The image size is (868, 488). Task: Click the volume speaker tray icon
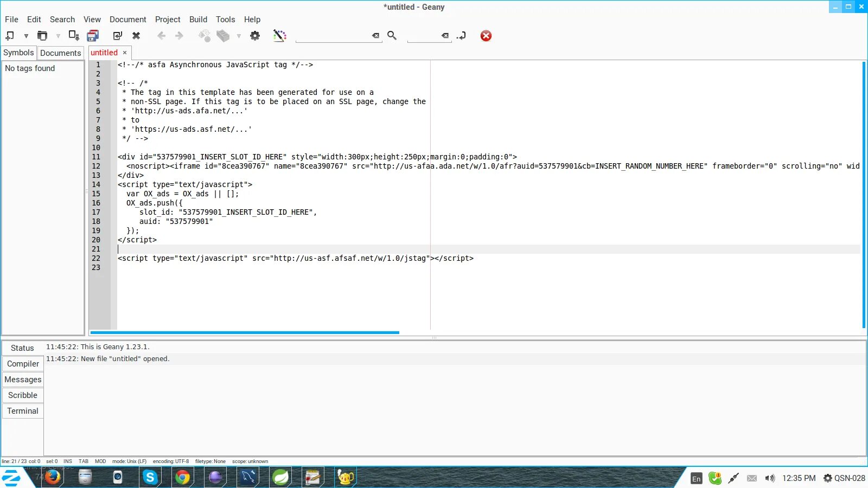(770, 478)
